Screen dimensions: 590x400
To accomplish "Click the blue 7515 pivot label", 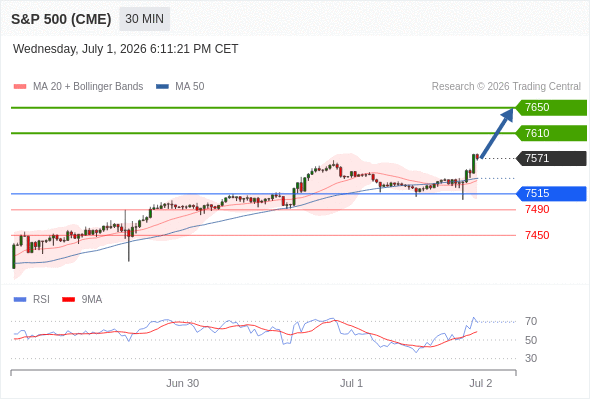I will [x=551, y=193].
